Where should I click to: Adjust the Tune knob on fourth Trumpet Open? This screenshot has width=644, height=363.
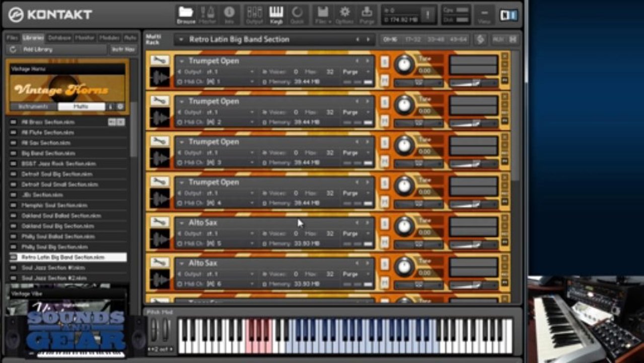[404, 186]
